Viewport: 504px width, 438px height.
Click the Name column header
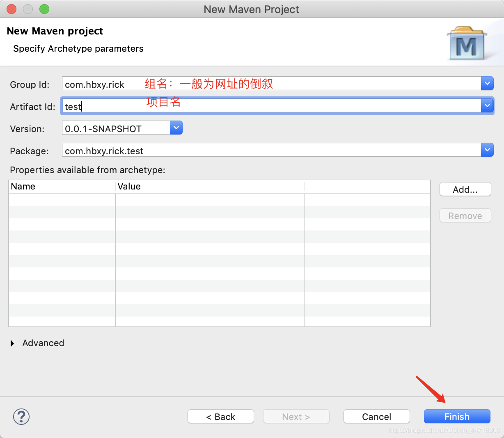[x=62, y=187]
